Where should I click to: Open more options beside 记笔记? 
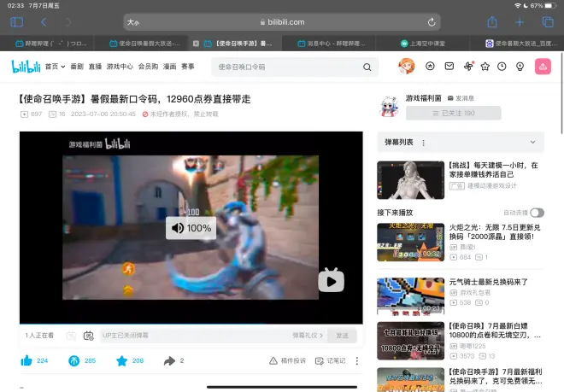click(357, 360)
